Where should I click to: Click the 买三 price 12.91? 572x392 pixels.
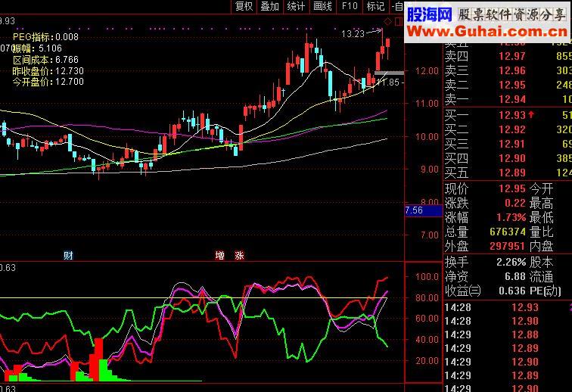(512, 145)
